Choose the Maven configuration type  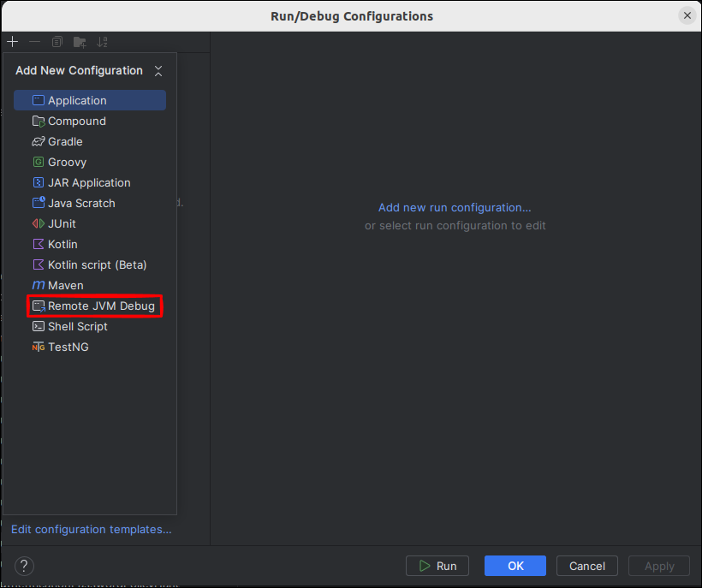point(65,285)
